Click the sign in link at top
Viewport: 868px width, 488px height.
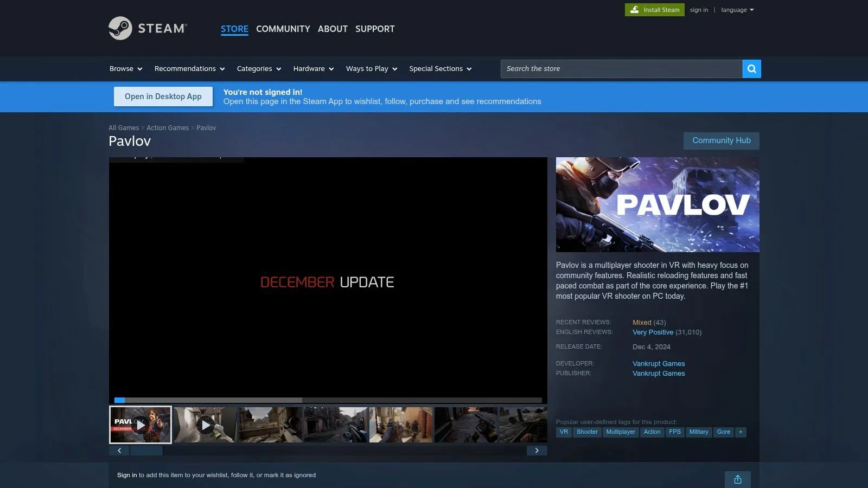point(699,10)
